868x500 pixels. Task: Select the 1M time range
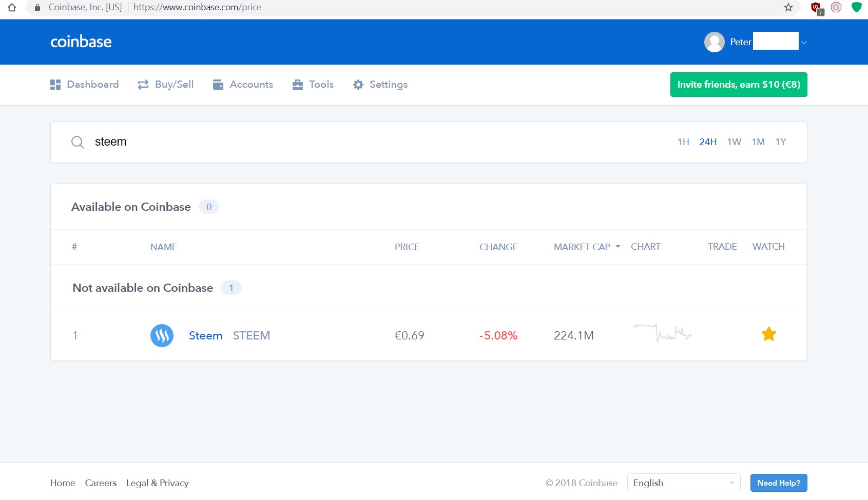click(x=758, y=142)
